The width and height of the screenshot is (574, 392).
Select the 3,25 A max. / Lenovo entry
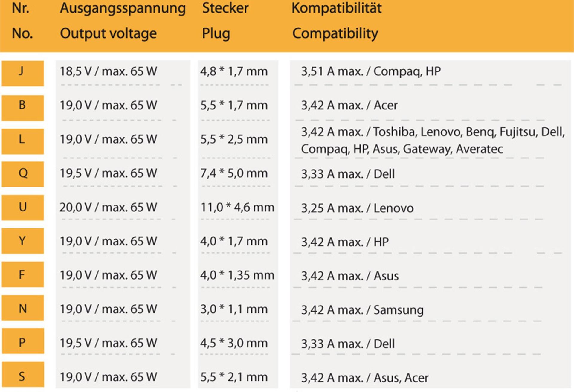pyautogui.click(x=357, y=208)
